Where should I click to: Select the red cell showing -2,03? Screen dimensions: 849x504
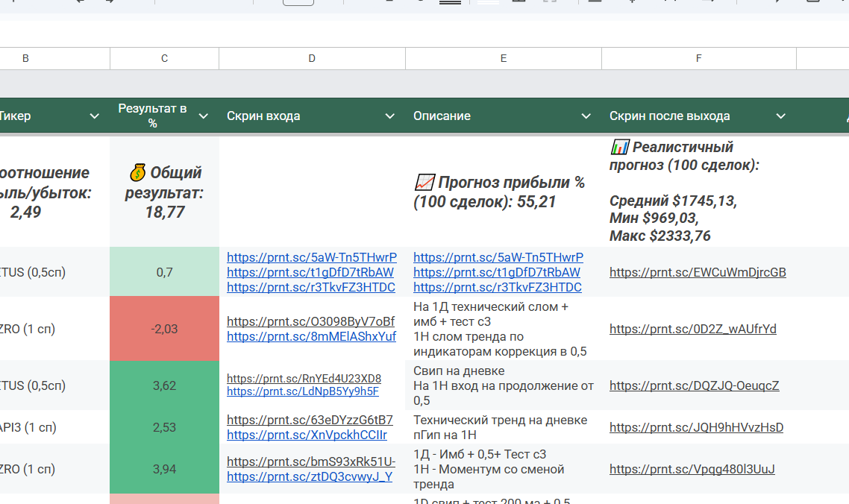pos(165,329)
